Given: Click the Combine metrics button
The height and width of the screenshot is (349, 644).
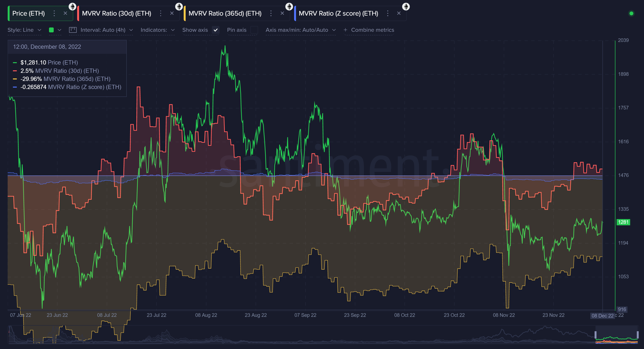Looking at the screenshot, I should point(372,30).
